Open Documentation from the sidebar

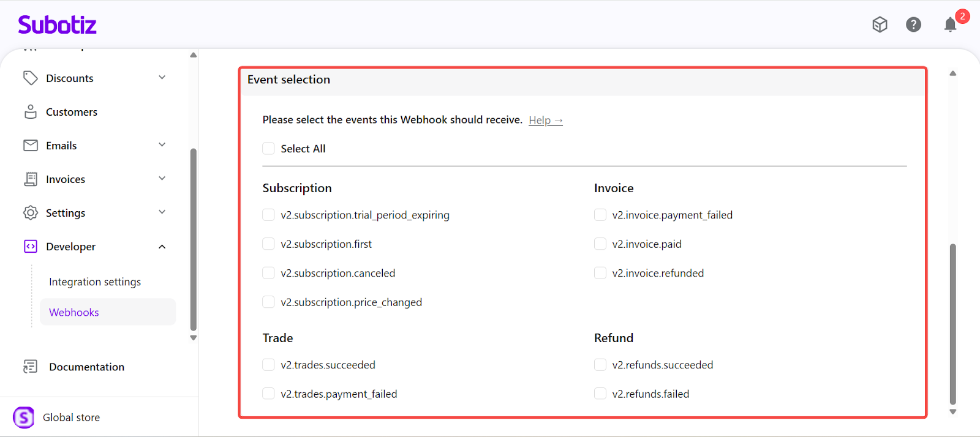pyautogui.click(x=86, y=367)
